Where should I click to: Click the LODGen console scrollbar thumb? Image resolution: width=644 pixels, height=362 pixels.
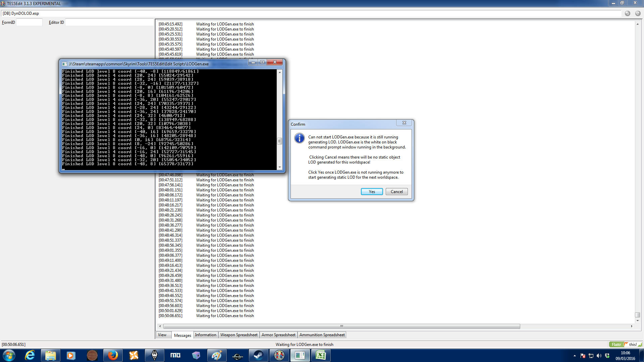coord(279,141)
